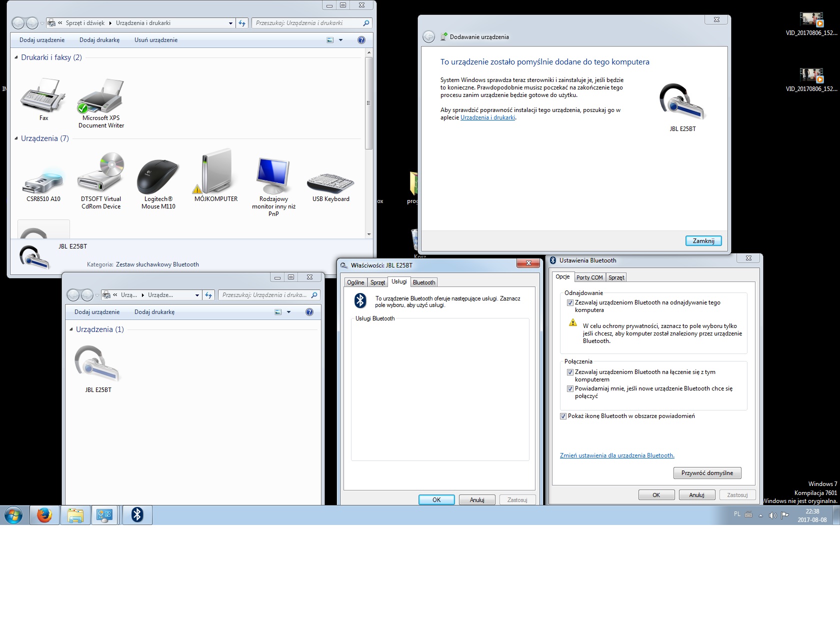Viewport: 840px width, 640px height.
Task: Toggle notify when new Bluetooth device connects
Action: pos(570,389)
